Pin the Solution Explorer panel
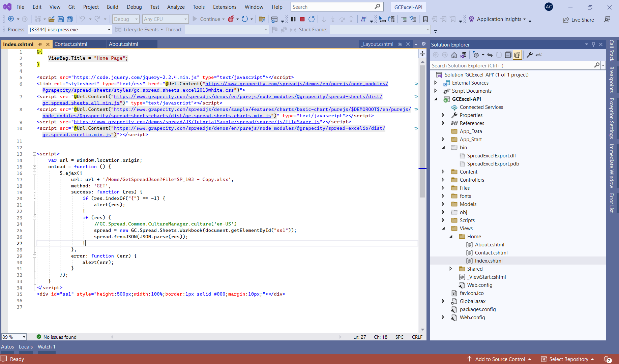 click(594, 44)
